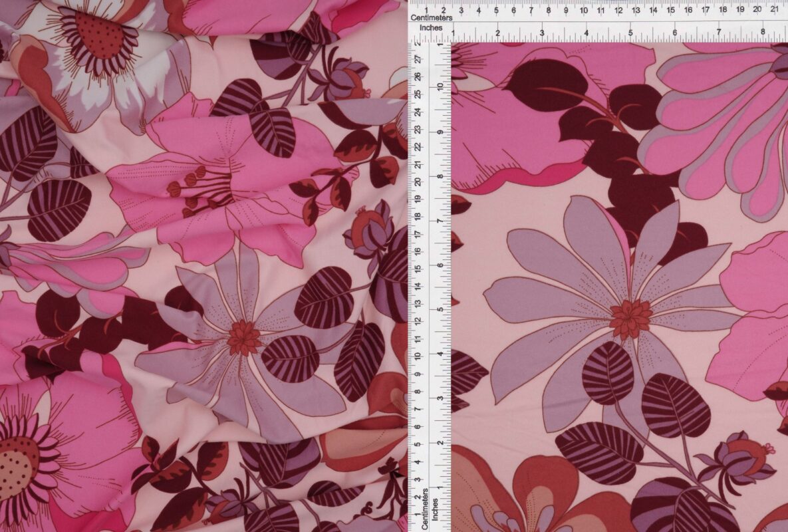Click the "Centimeters" label on the top ruler

point(431,17)
